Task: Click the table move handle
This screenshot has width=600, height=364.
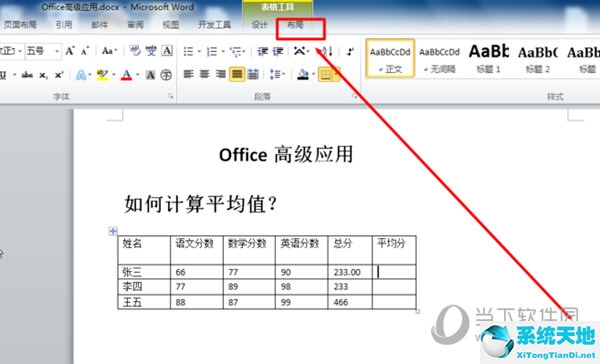Action: [113, 231]
